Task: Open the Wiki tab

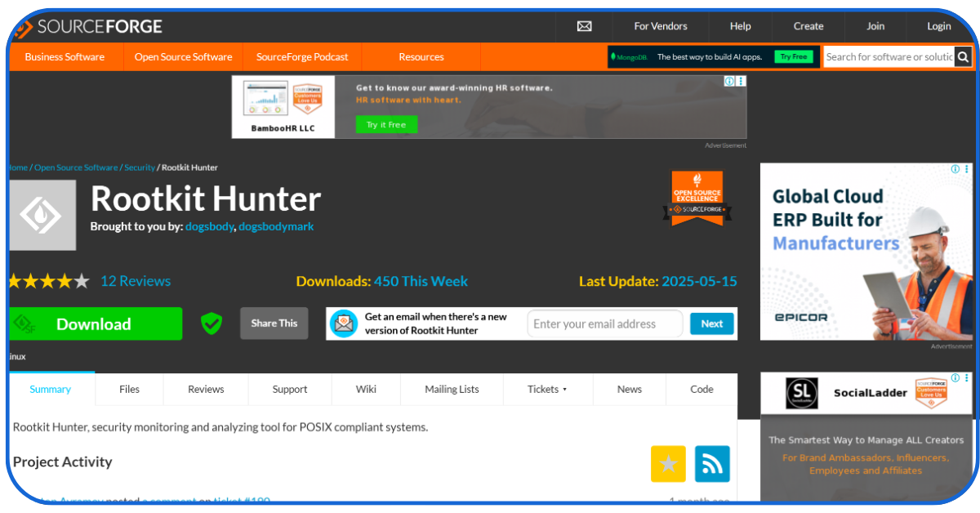Action: pyautogui.click(x=366, y=390)
